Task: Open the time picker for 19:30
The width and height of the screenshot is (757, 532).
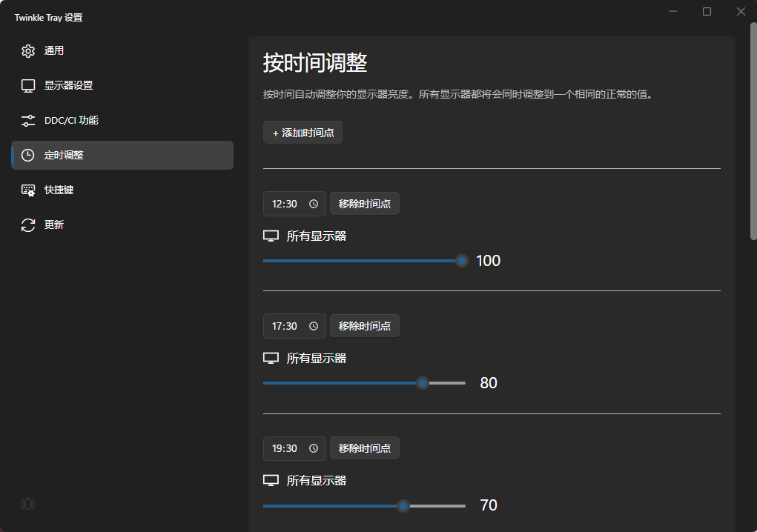Action: point(313,448)
